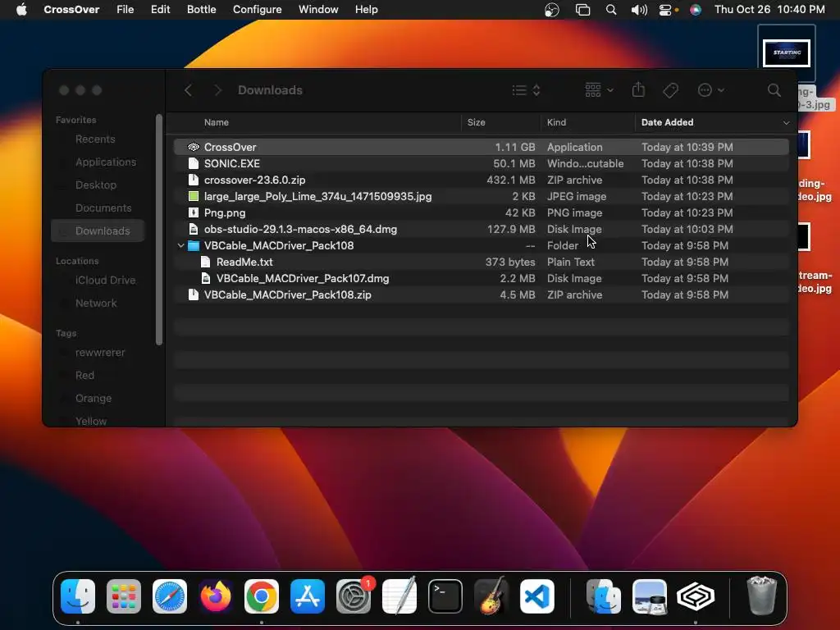Click the volume icon in menu bar
Viewport: 840px width, 630px height.
point(639,10)
